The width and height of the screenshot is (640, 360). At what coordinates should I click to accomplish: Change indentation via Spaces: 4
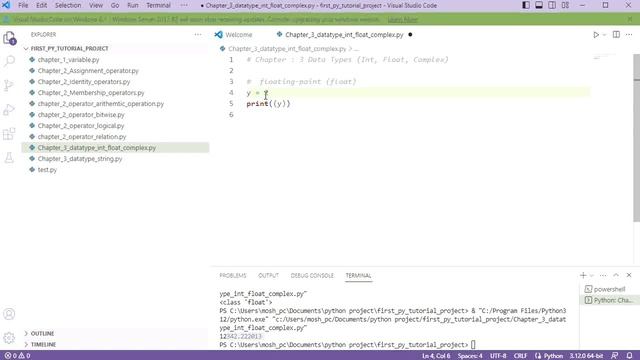click(470, 356)
